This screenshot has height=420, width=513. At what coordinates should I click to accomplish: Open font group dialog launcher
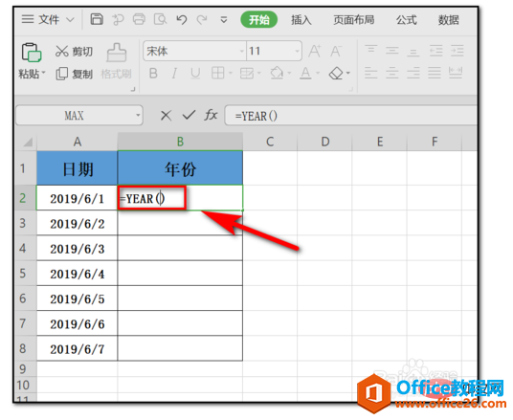click(x=350, y=89)
